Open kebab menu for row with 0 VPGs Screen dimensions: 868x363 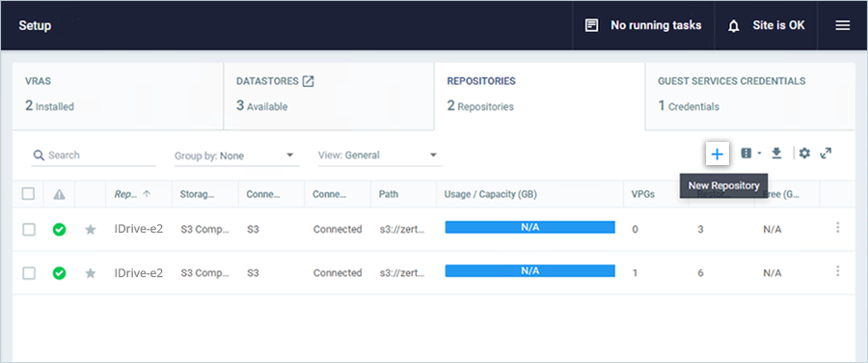837,227
